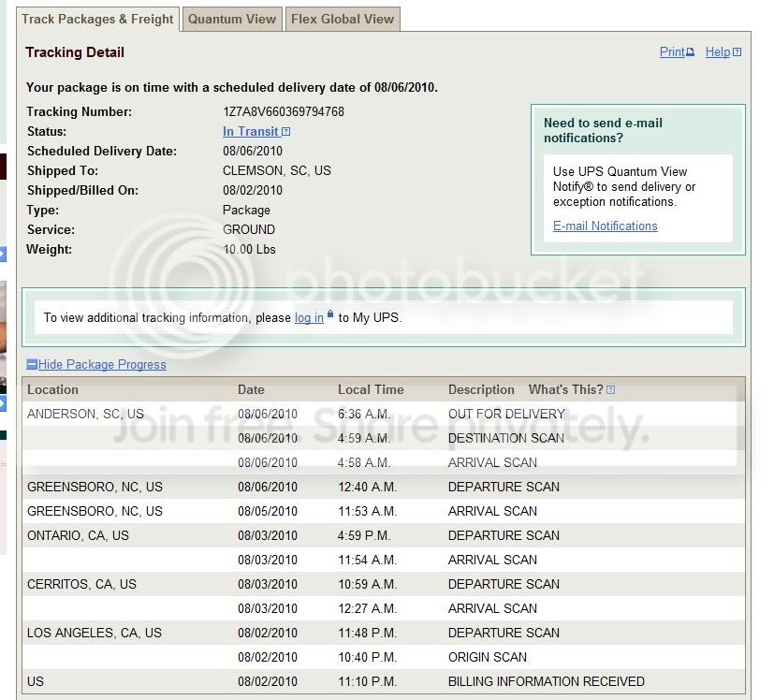The height and width of the screenshot is (700, 774).
Task: Click the printer icon next to Print
Action: pyautogui.click(x=691, y=51)
